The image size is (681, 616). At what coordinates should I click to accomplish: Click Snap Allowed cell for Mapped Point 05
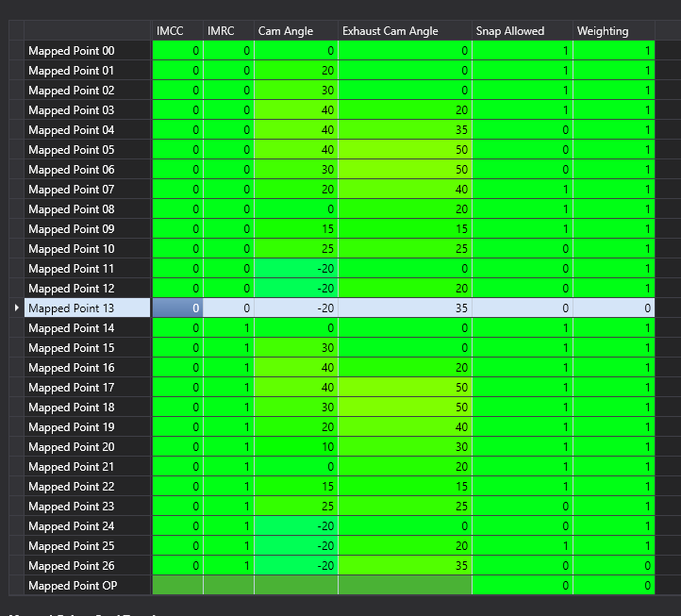pyautogui.click(x=522, y=150)
